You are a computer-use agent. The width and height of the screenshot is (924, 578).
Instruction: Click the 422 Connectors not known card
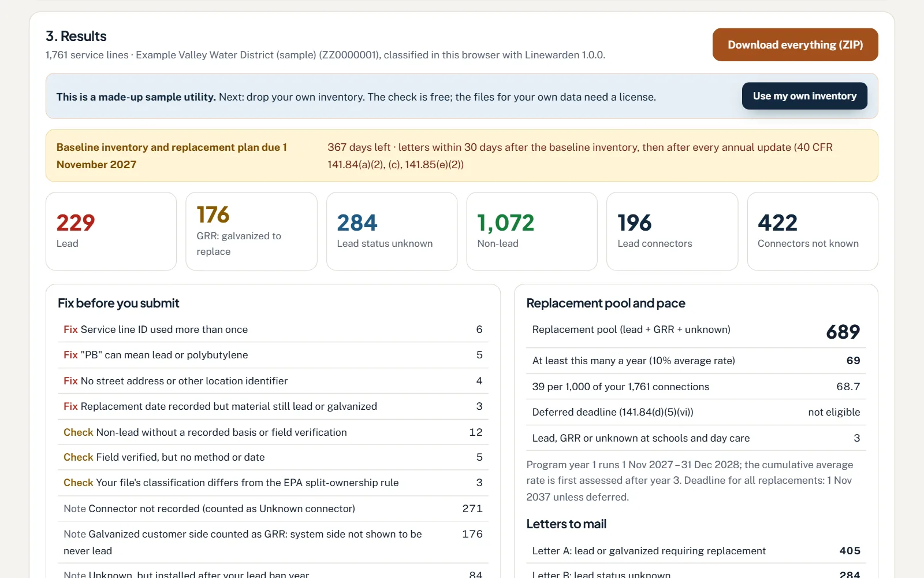point(813,231)
